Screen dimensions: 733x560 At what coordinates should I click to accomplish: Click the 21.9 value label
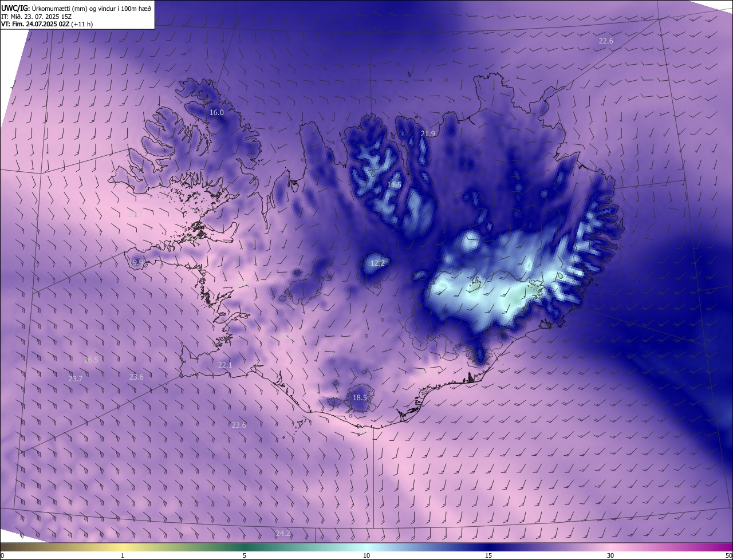[428, 133]
